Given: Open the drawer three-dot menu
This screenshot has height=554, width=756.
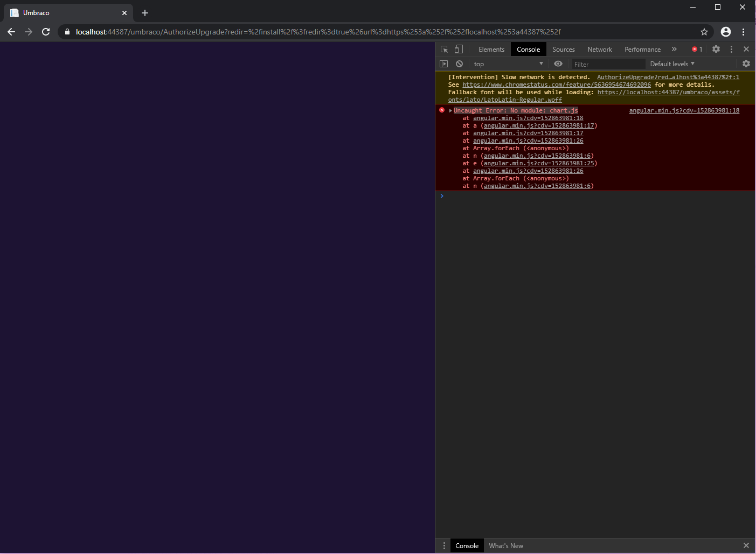Looking at the screenshot, I should click(444, 546).
